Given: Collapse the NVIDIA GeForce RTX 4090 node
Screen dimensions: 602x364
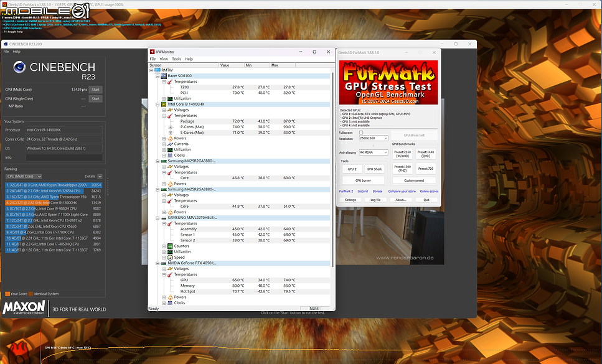Looking at the screenshot, I should (x=158, y=263).
